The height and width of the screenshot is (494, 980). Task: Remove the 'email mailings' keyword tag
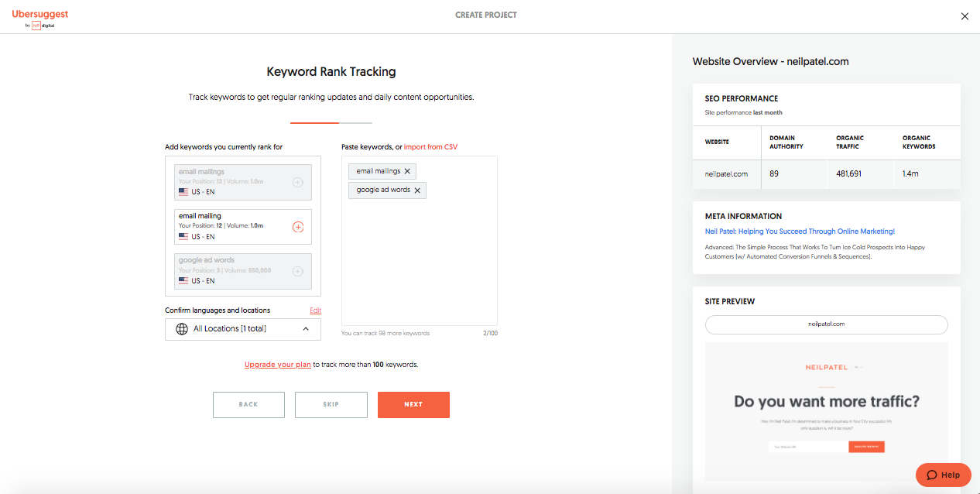408,171
